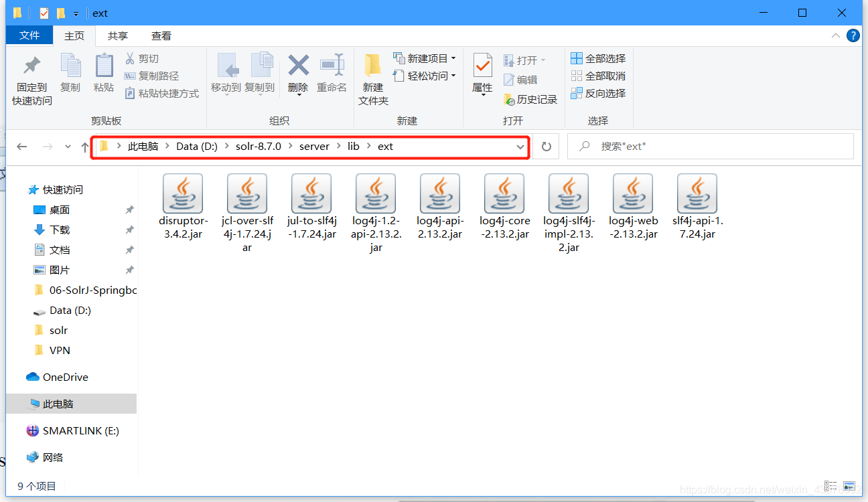Image resolution: width=868 pixels, height=502 pixels.
Task: Open Quick Access Toolbar customize dropdown
Action: point(76,13)
